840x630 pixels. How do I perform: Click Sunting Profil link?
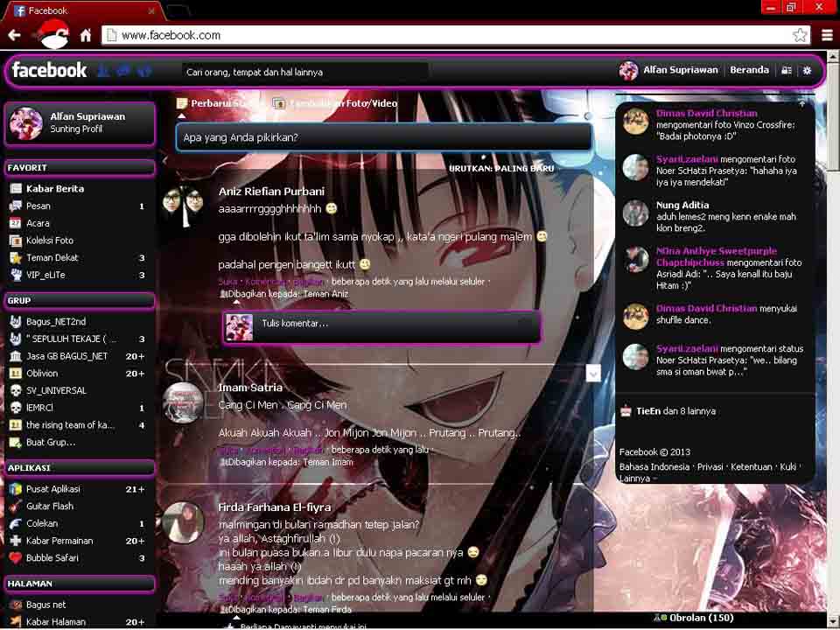[x=76, y=129]
